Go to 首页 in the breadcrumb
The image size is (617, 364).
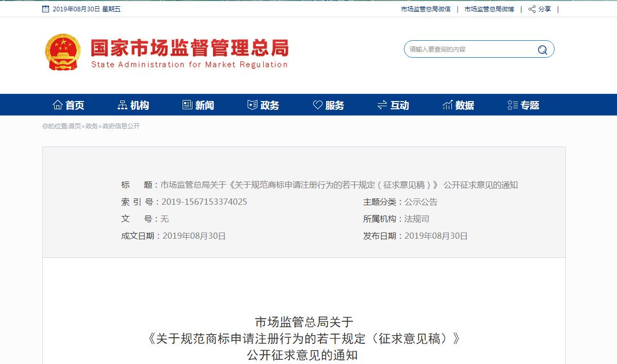tap(75, 126)
